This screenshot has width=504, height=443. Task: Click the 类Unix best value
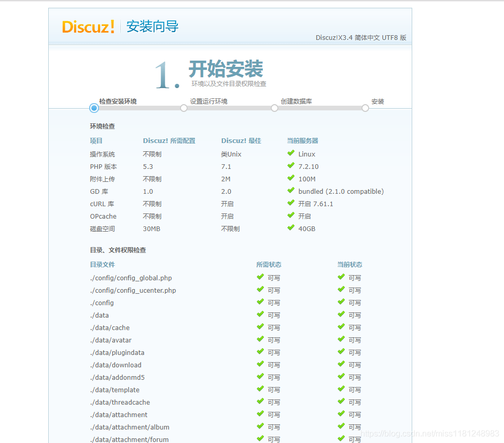pyautogui.click(x=231, y=154)
